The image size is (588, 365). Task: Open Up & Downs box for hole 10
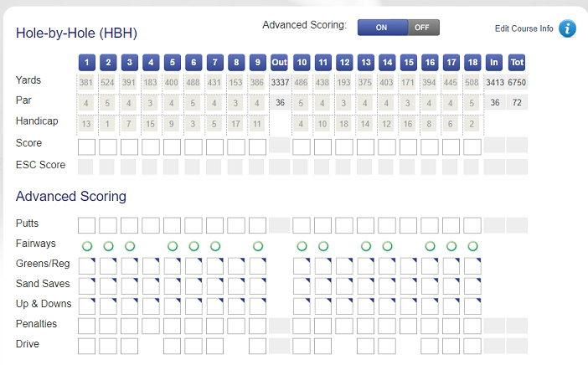coord(302,305)
